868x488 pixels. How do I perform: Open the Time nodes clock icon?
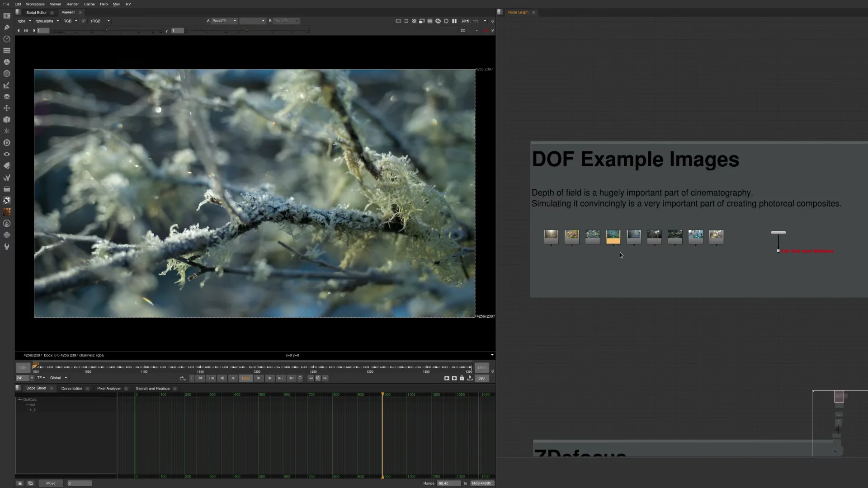7,39
